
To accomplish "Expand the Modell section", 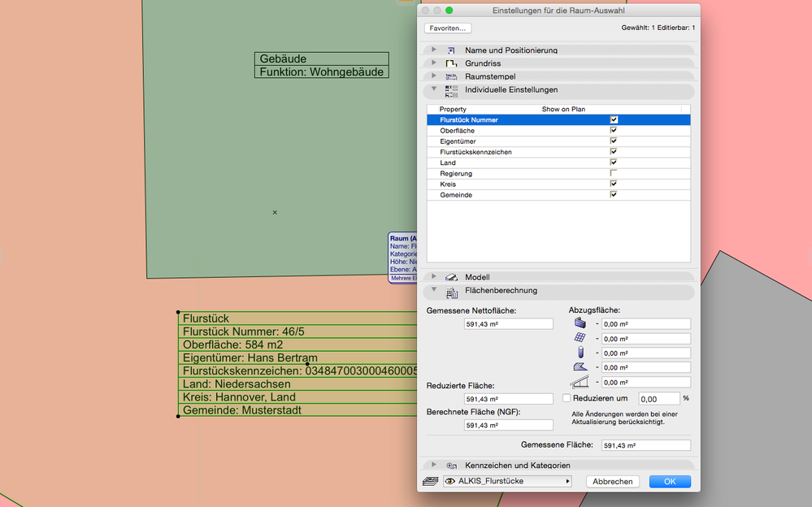I will pos(434,276).
